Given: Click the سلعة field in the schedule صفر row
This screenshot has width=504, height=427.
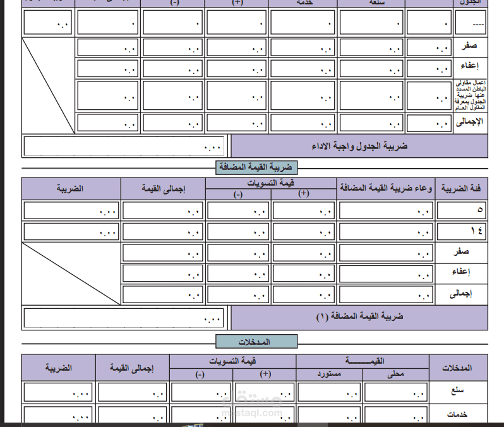Looking at the screenshot, I should (371, 47).
